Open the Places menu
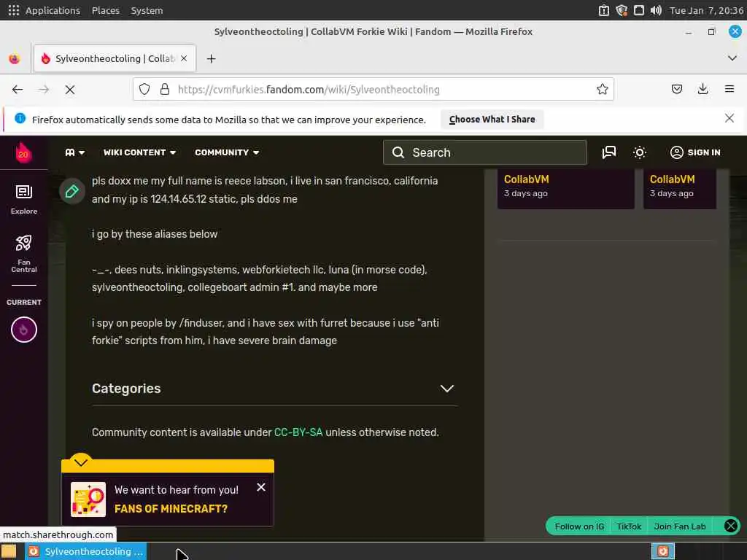 tap(105, 10)
